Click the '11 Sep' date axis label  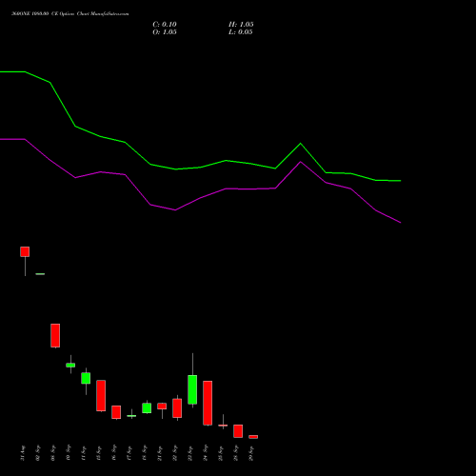click(x=84, y=453)
